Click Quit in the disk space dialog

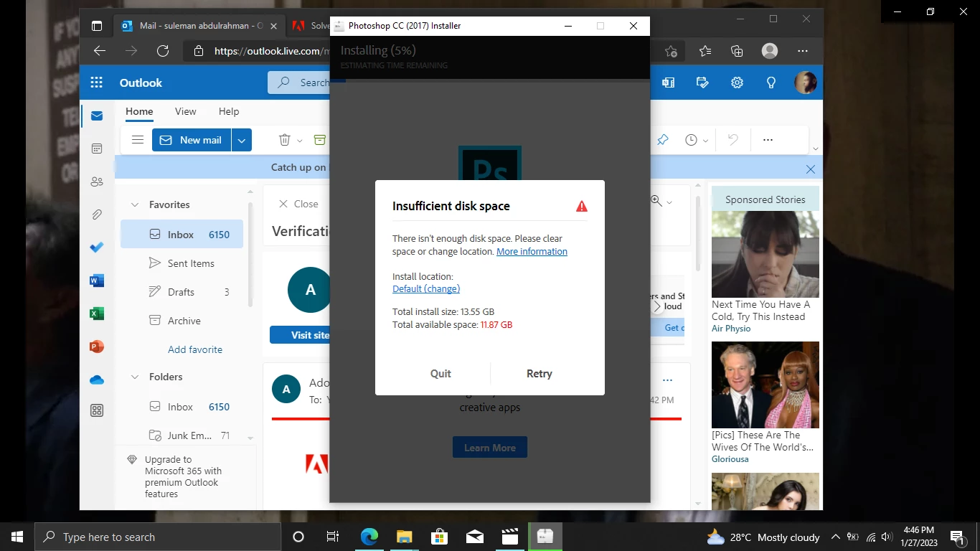coord(440,374)
